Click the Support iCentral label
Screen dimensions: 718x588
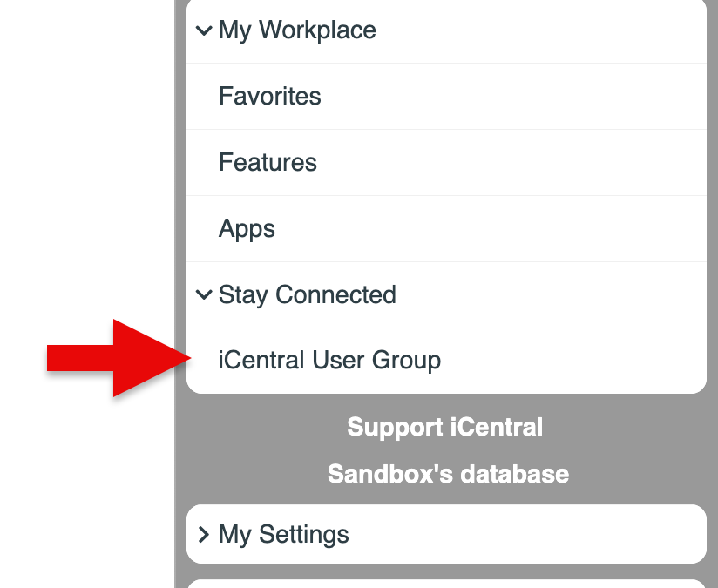point(445,427)
